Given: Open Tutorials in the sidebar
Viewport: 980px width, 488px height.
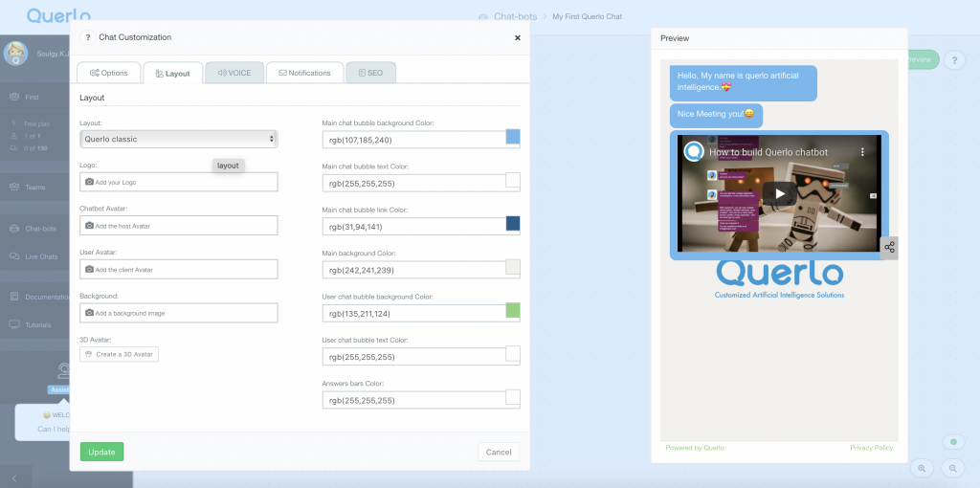Looking at the screenshot, I should tap(38, 325).
